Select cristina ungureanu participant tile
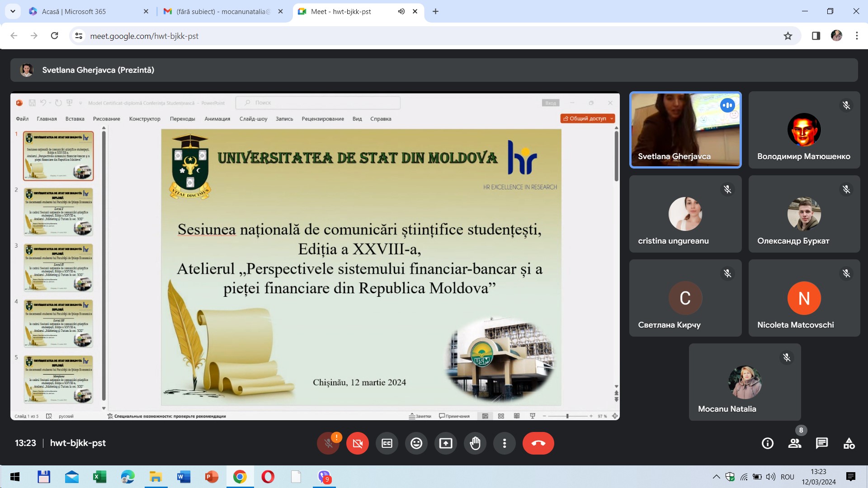868x488 pixels. (685, 214)
